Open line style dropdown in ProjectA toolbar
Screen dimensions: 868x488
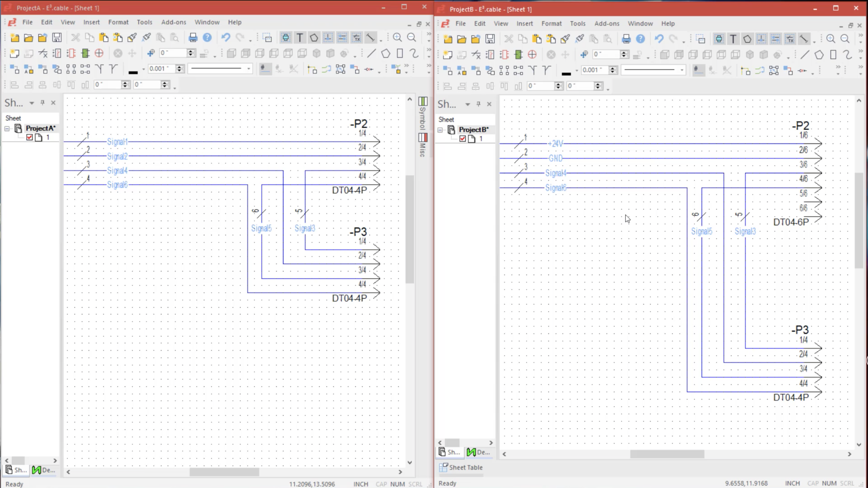click(x=249, y=69)
